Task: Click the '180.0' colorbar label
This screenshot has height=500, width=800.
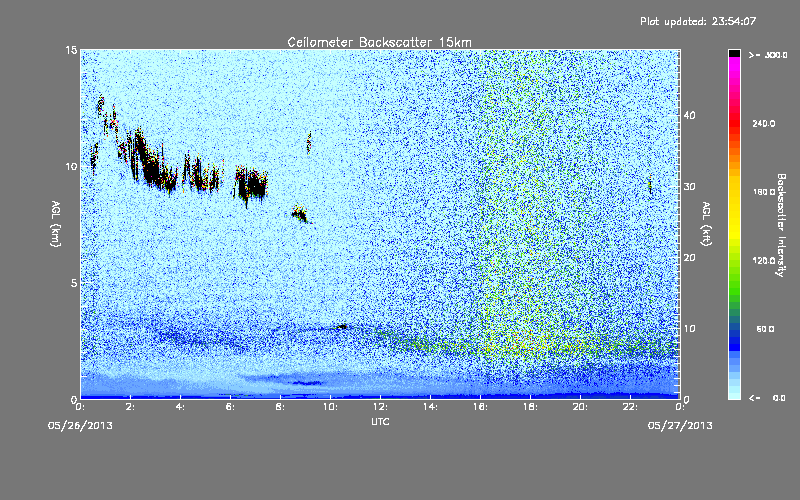Action: point(764,192)
